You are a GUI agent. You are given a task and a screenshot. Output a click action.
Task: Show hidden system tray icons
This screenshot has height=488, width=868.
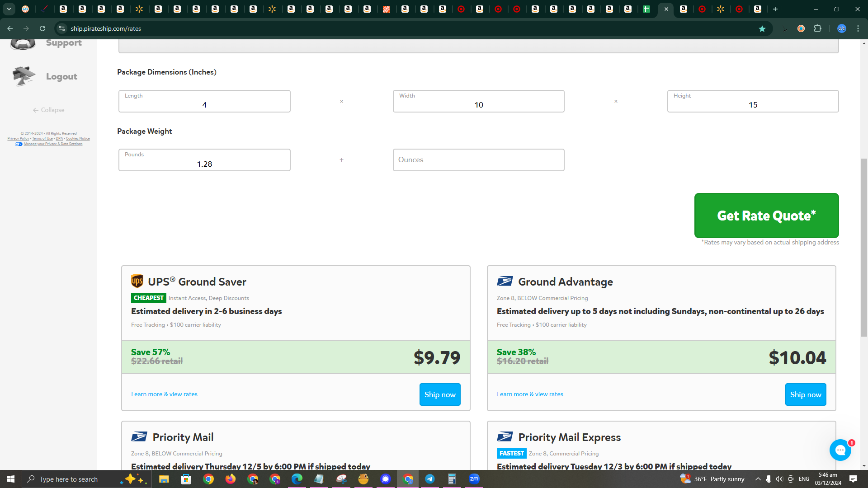(758, 479)
